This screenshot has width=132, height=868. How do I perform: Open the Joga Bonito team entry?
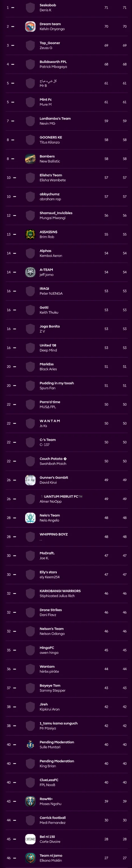[x=50, y=326]
